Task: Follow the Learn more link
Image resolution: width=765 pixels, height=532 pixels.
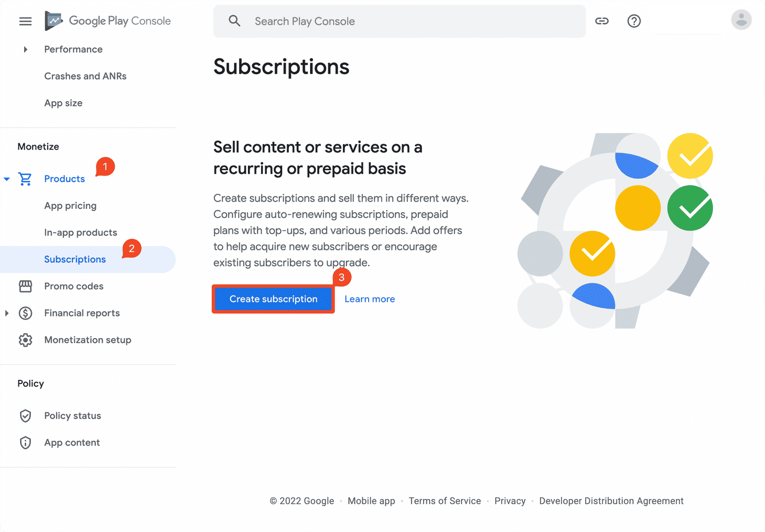Action: (x=369, y=299)
